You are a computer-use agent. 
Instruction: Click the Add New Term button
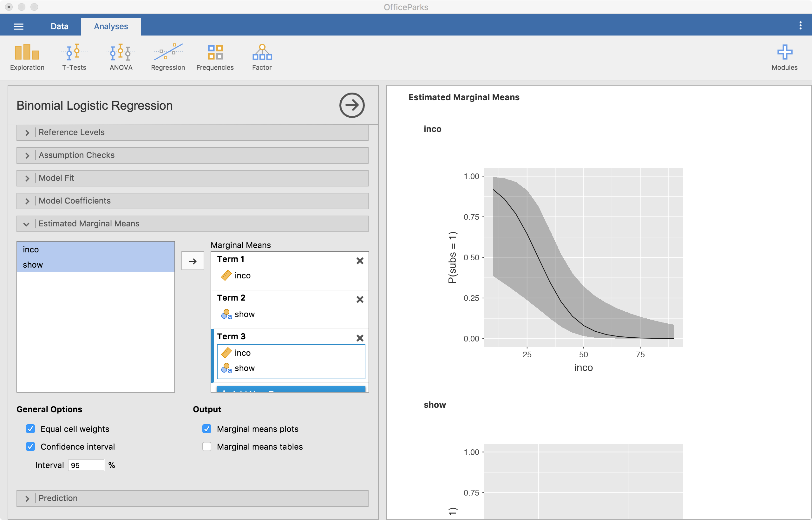(291, 389)
